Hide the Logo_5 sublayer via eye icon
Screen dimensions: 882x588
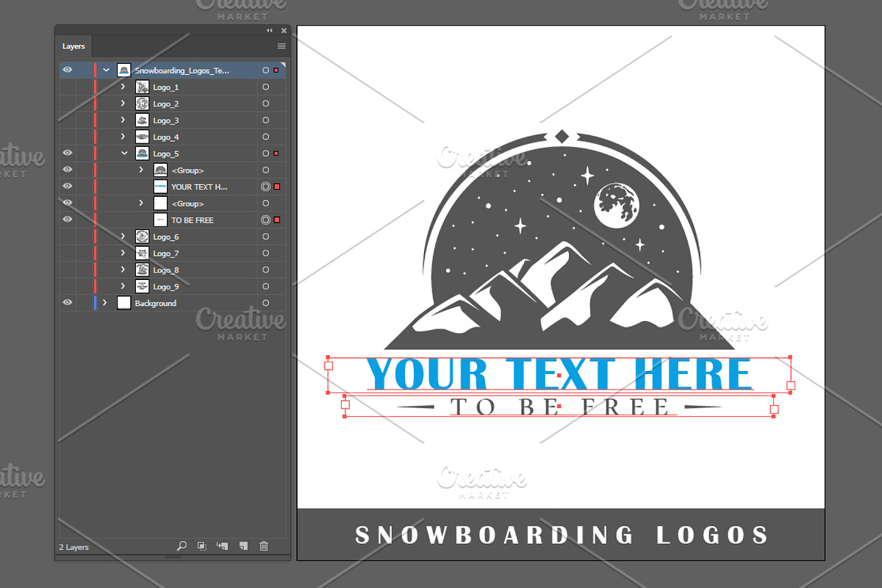(68, 154)
